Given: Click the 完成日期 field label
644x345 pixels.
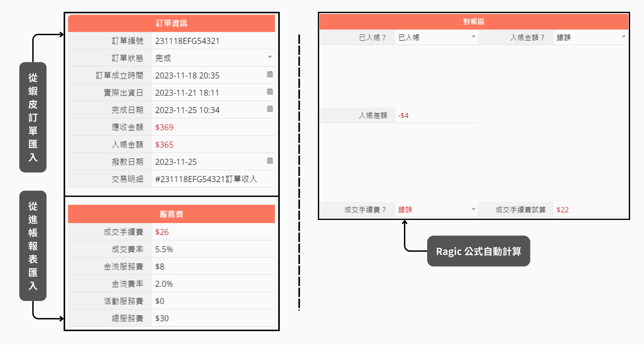Looking at the screenshot, I should (128, 110).
